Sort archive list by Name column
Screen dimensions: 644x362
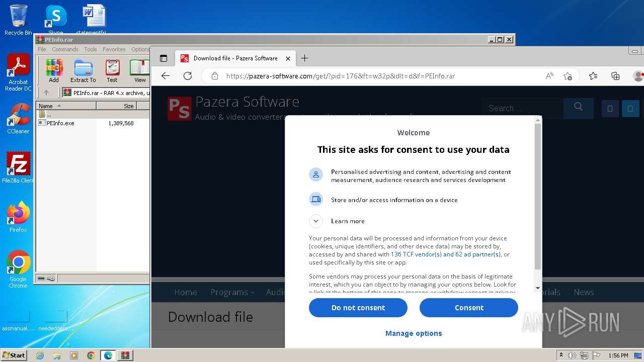[66, 106]
